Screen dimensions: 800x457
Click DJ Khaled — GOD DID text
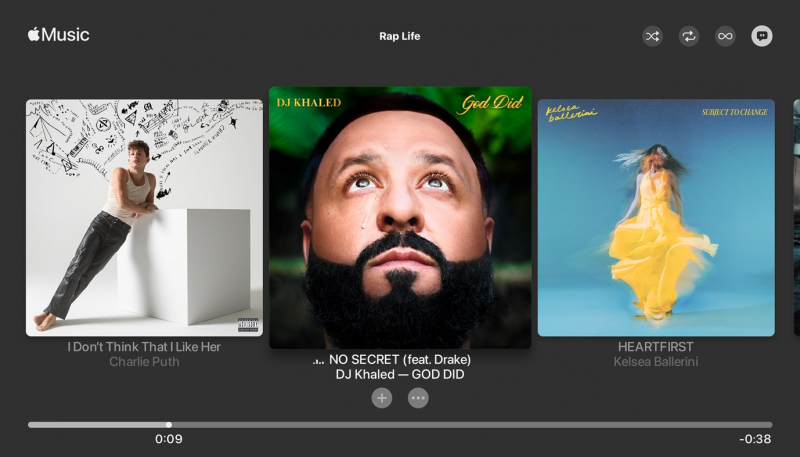[x=400, y=374]
